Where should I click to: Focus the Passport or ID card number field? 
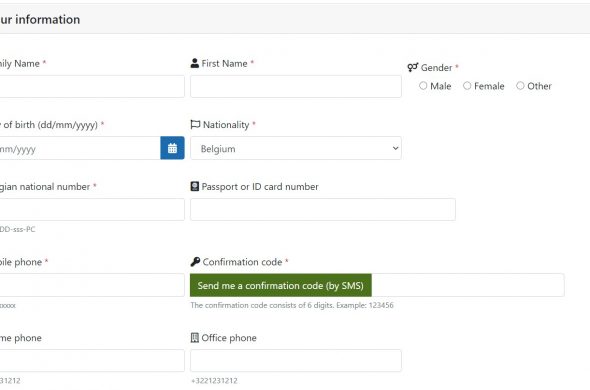(x=323, y=209)
